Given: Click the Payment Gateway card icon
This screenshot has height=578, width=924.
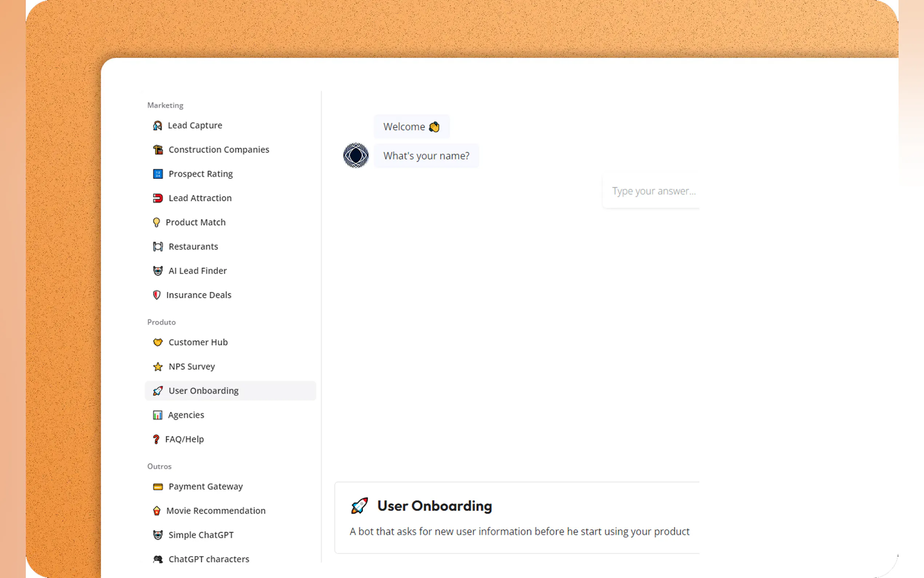Looking at the screenshot, I should point(158,487).
